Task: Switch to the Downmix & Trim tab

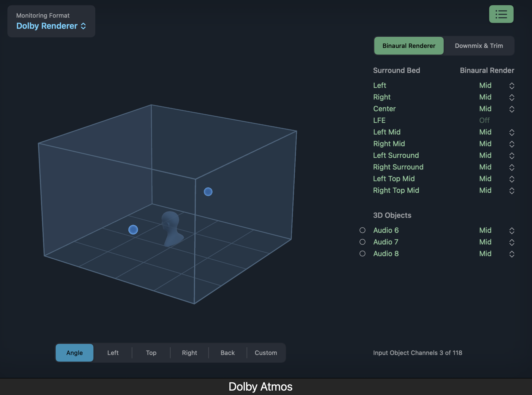Action: click(479, 46)
